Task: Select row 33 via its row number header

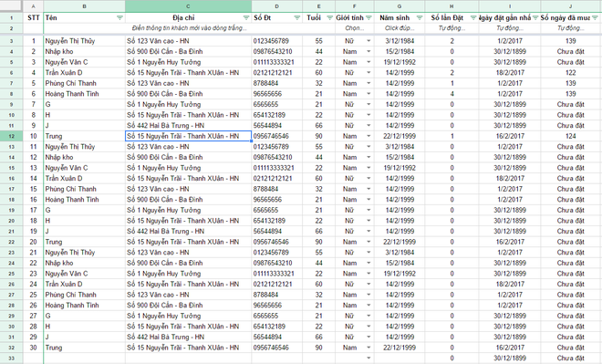Action: tap(11, 359)
